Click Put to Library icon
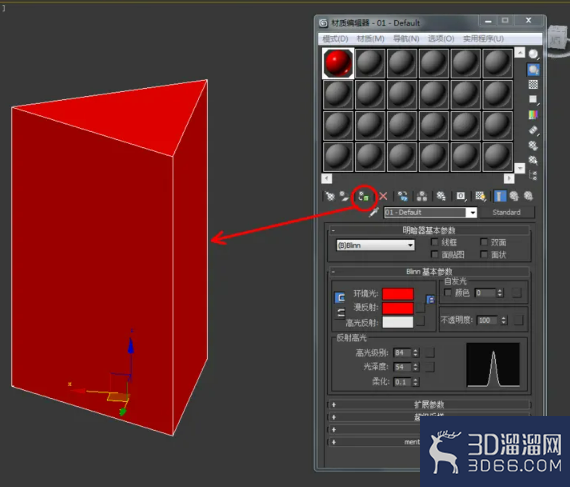The image size is (570, 487). point(441,197)
